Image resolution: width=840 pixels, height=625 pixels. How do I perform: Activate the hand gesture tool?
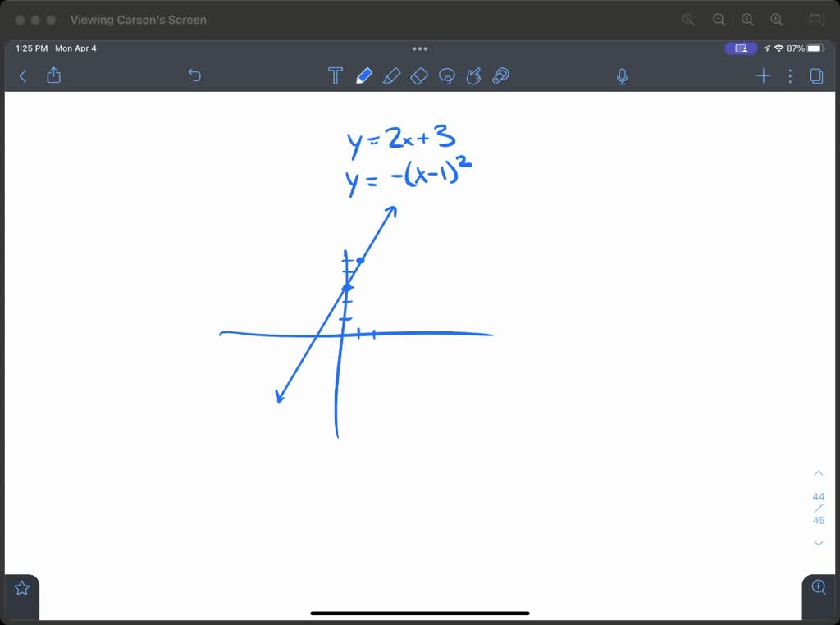pos(473,75)
